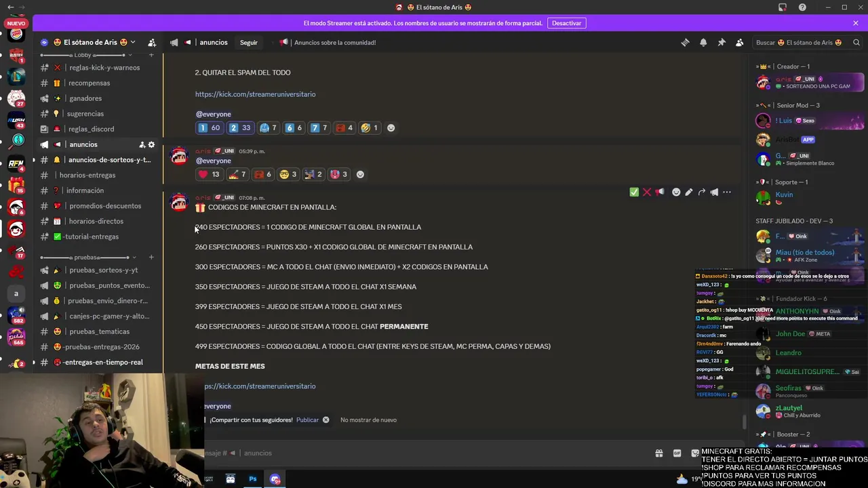Toggle the reaction with count 4
The height and width of the screenshot is (488, 868).
[344, 127]
